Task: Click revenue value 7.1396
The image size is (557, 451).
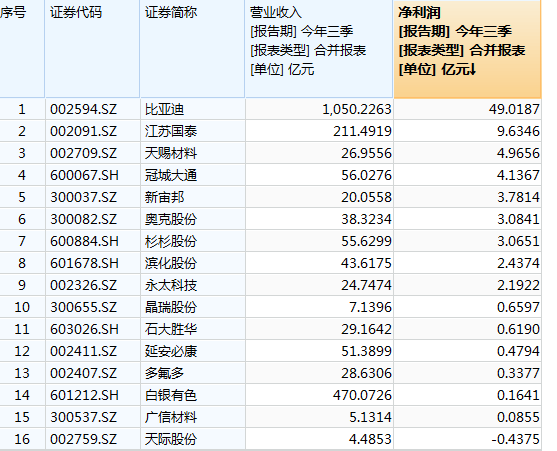Action: point(370,307)
